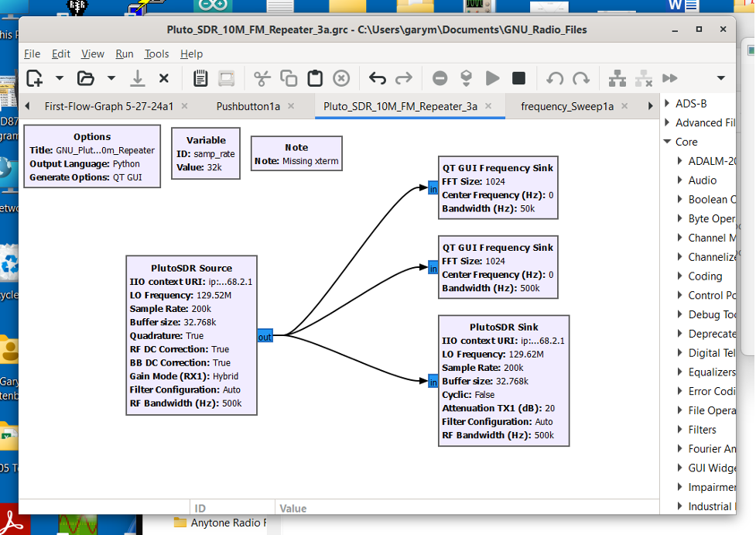756x535 pixels.
Task: Expand the Audio category in block tree
Action: point(680,180)
